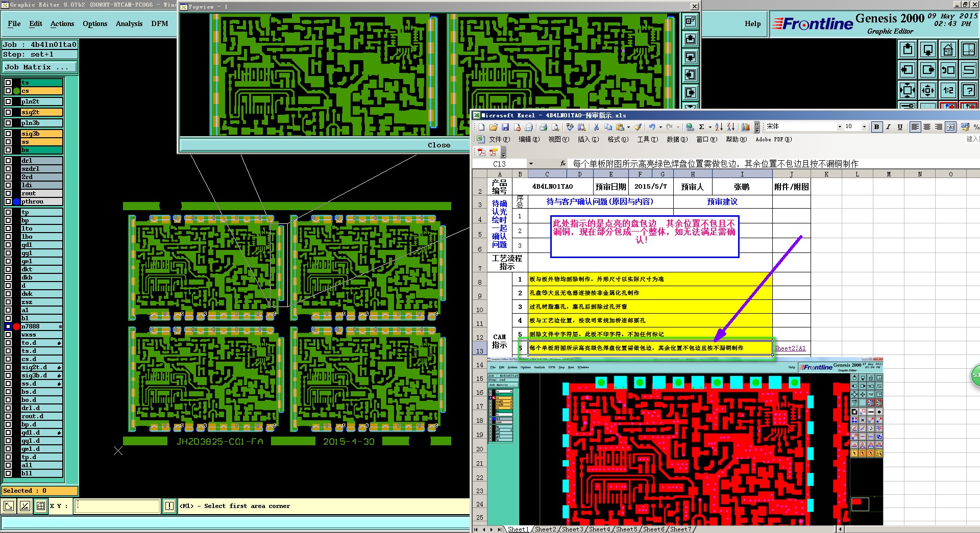Click the Excel Underline icon

point(900,127)
